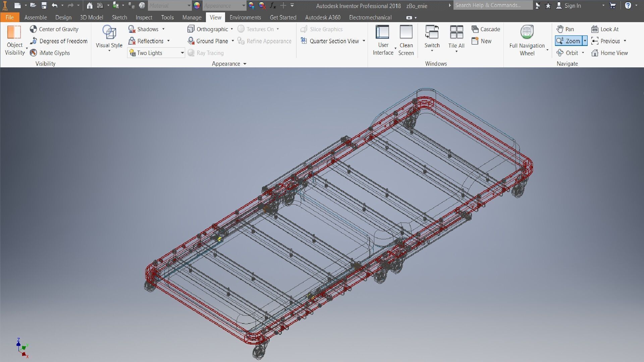Click the Search Help & Commands field
The image size is (644, 362).
492,5
